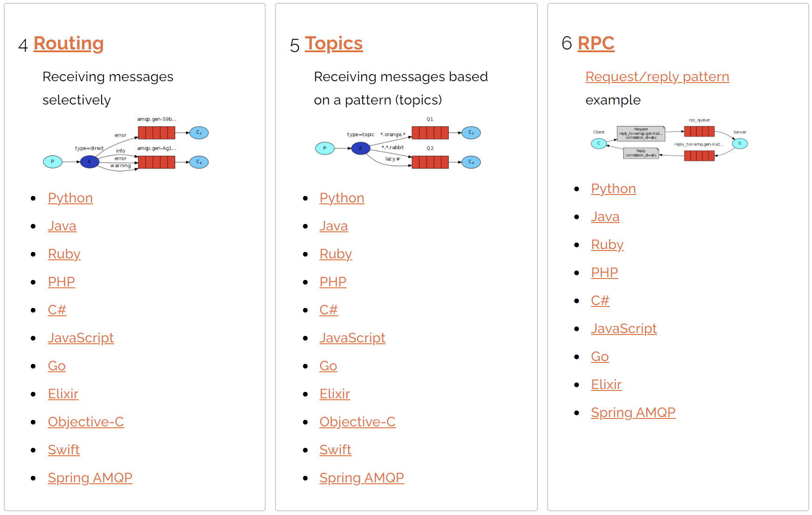Follow the Request/reply pattern link
The width and height of the screenshot is (812, 515).
point(657,77)
